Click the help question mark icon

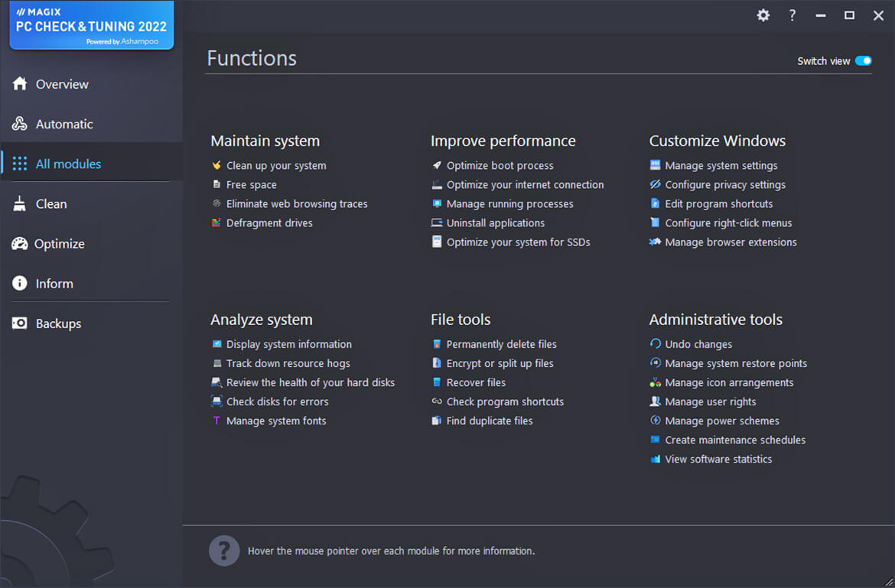pos(792,15)
